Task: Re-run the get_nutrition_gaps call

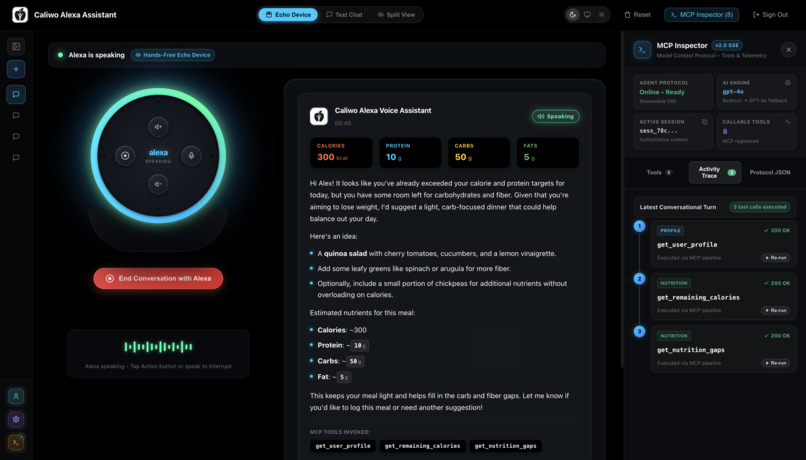Action: pyautogui.click(x=776, y=363)
